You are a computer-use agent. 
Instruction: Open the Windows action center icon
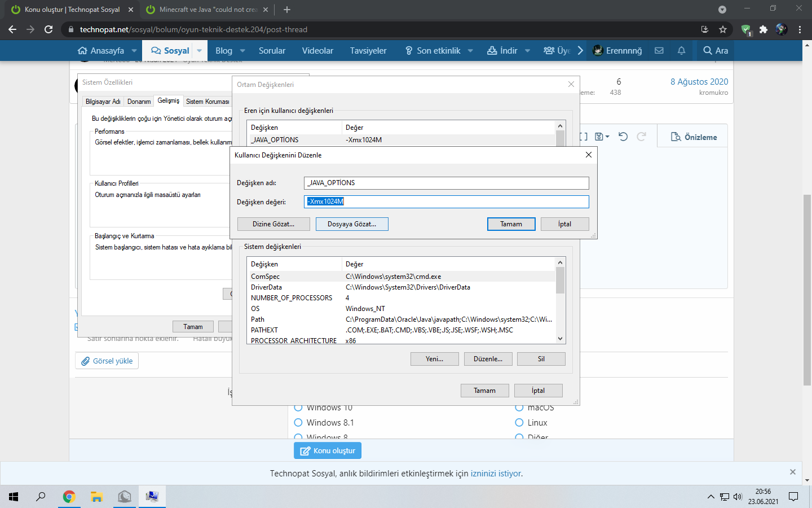pyautogui.click(x=793, y=497)
